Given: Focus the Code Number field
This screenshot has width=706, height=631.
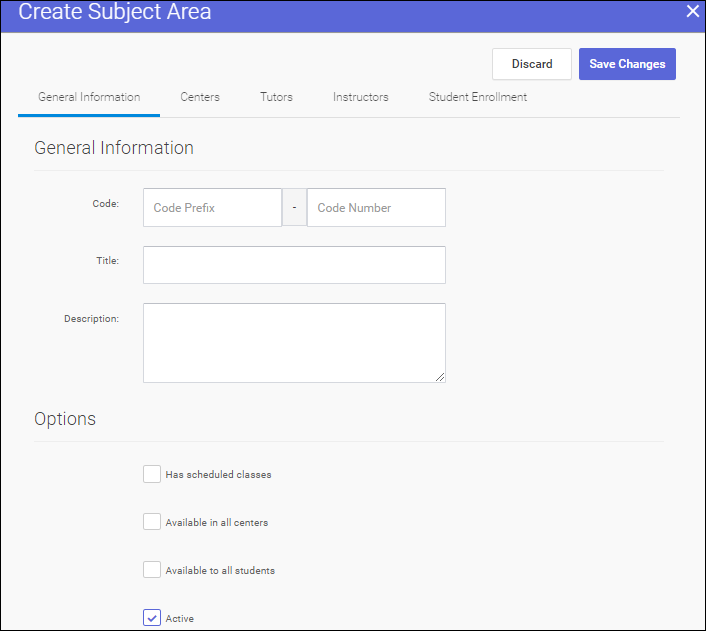Looking at the screenshot, I should (376, 208).
